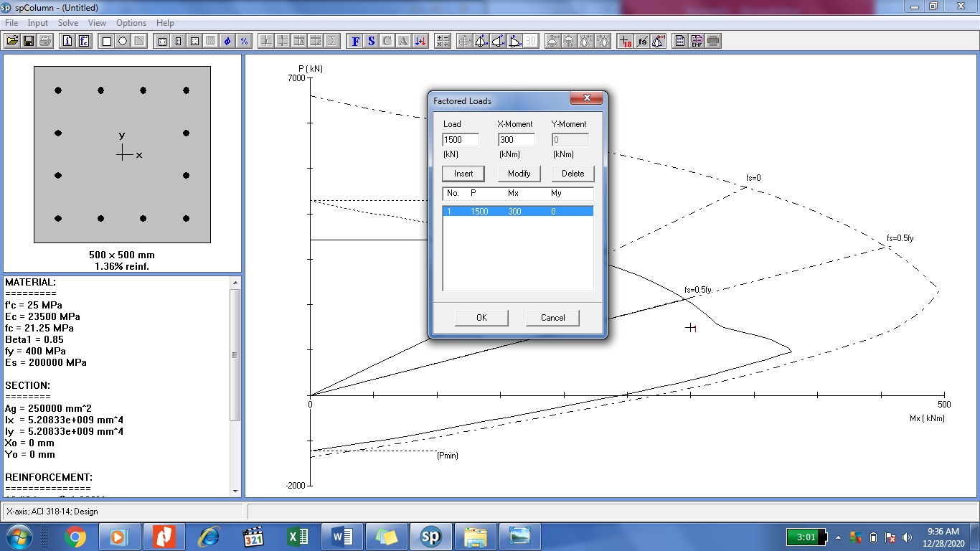Click the F factored loads icon
Image resolution: width=980 pixels, height=551 pixels.
pyautogui.click(x=354, y=41)
